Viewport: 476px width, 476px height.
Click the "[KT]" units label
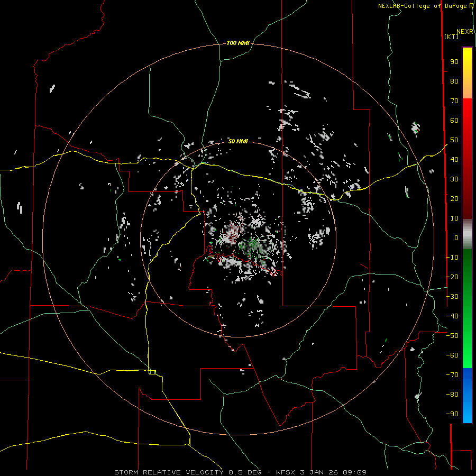tap(451, 36)
